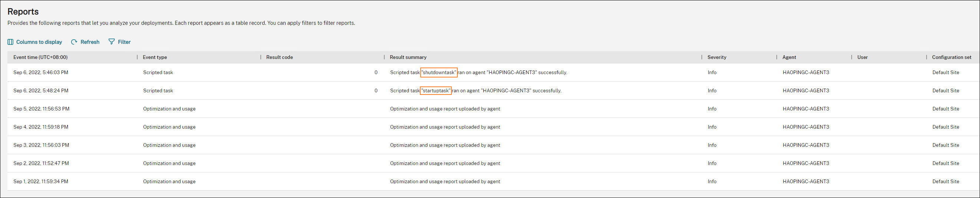Viewport: 980px width, 198px height.
Task: Sort by Event time column header
Action: (40, 57)
